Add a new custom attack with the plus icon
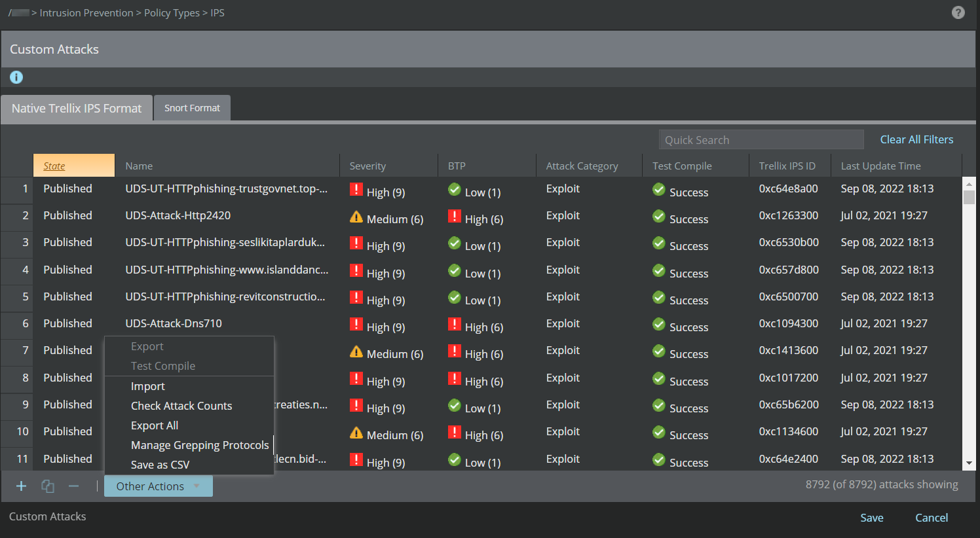The width and height of the screenshot is (980, 538). click(x=21, y=486)
